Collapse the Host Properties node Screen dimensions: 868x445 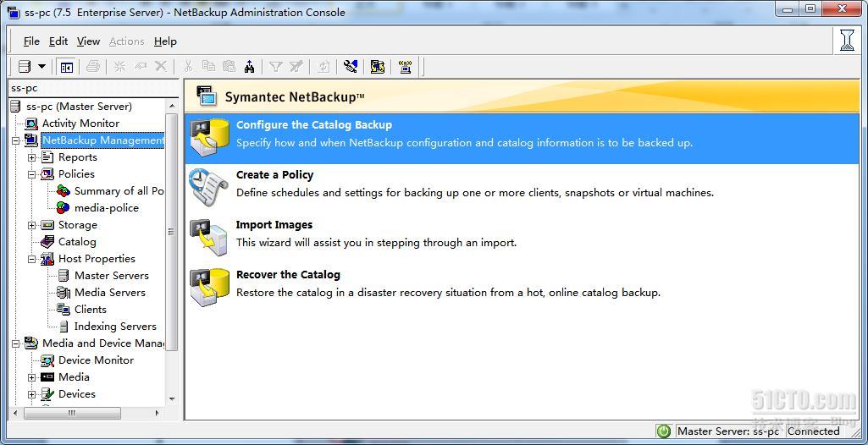(x=31, y=259)
